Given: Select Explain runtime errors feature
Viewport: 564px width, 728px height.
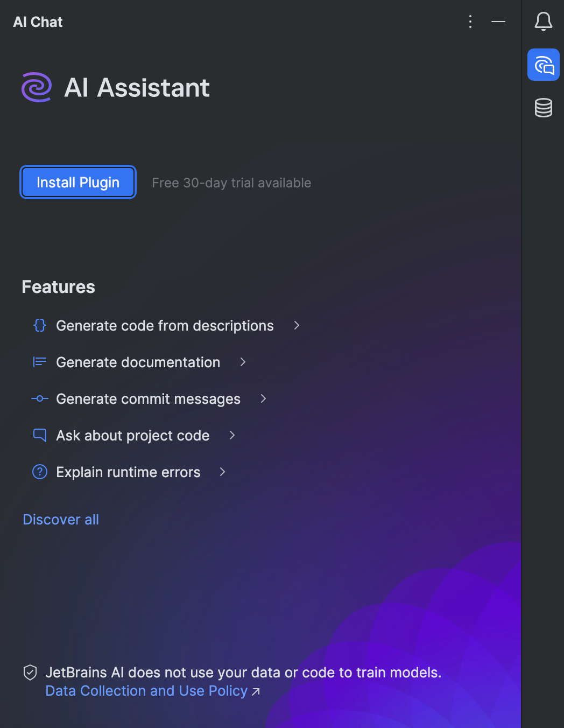Looking at the screenshot, I should click(x=128, y=472).
